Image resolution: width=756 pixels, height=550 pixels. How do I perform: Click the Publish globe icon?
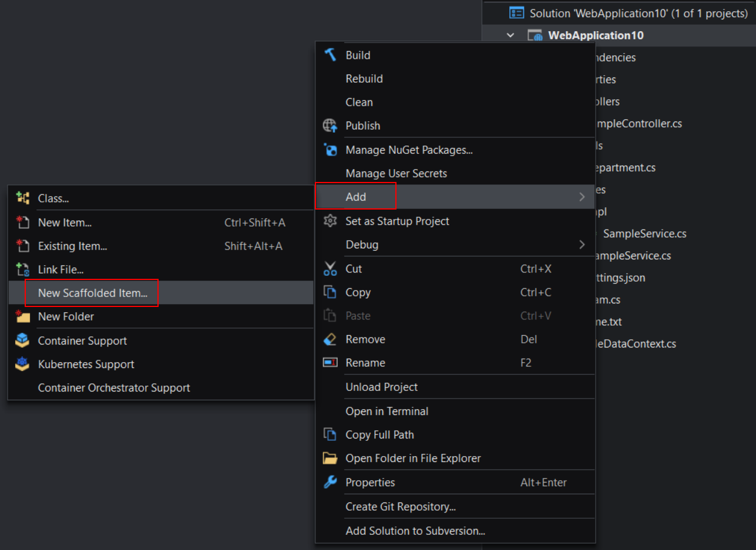(330, 126)
